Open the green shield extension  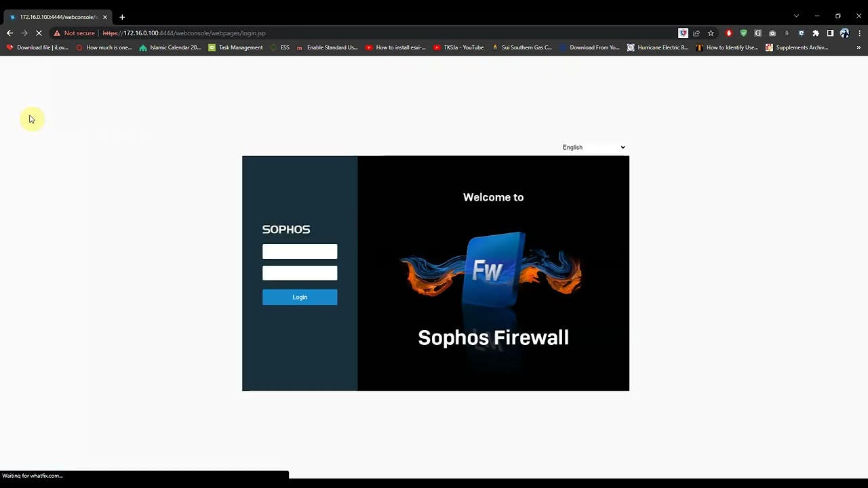click(x=743, y=33)
